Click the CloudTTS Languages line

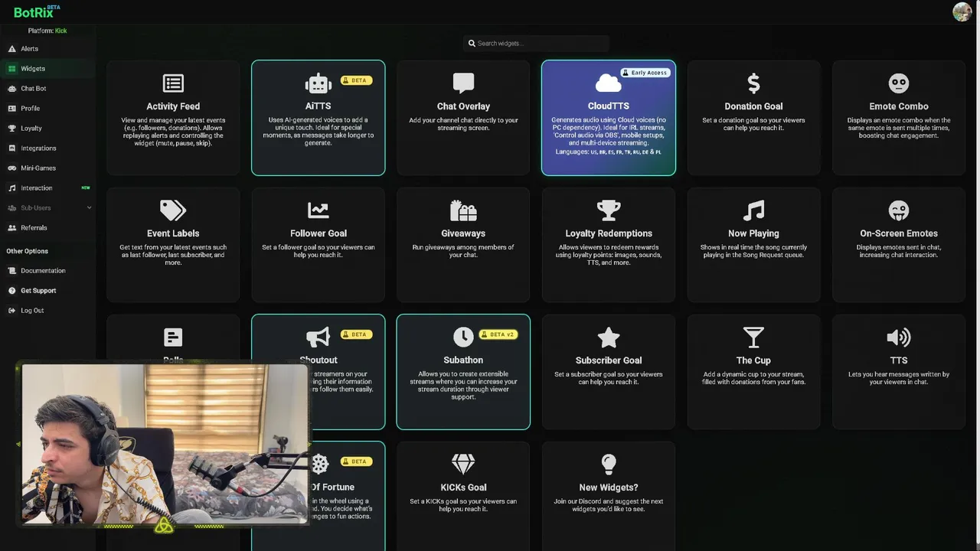(x=609, y=152)
